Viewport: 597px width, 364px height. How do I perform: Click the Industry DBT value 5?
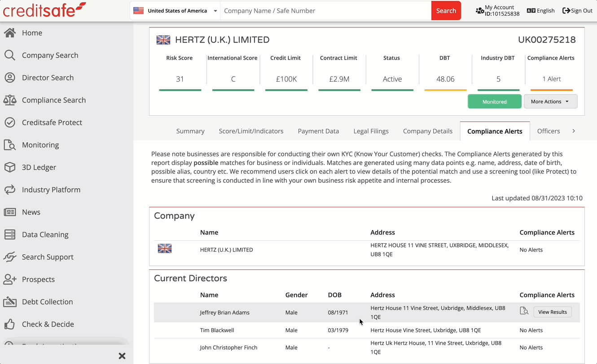coord(498,79)
